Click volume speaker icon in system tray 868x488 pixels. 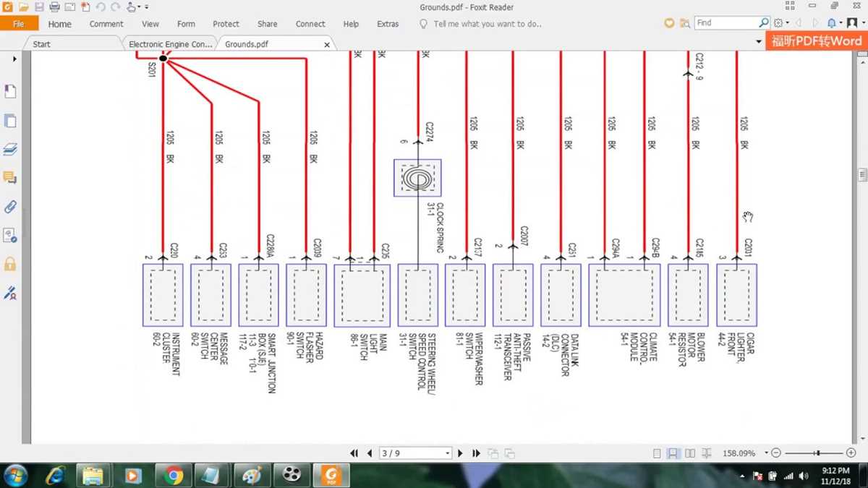click(x=804, y=476)
